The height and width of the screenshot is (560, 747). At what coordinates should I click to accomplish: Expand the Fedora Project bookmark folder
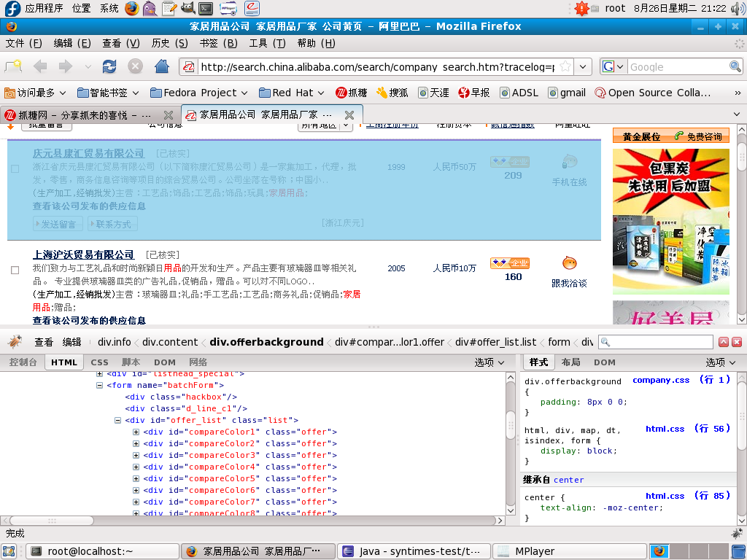198,93
